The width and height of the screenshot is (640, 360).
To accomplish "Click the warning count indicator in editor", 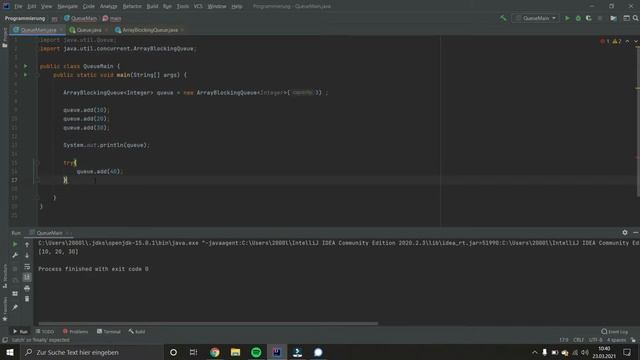I will click(617, 41).
